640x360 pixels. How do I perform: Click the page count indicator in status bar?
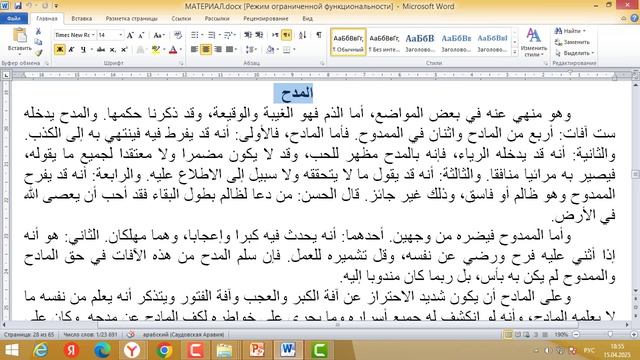(29, 334)
